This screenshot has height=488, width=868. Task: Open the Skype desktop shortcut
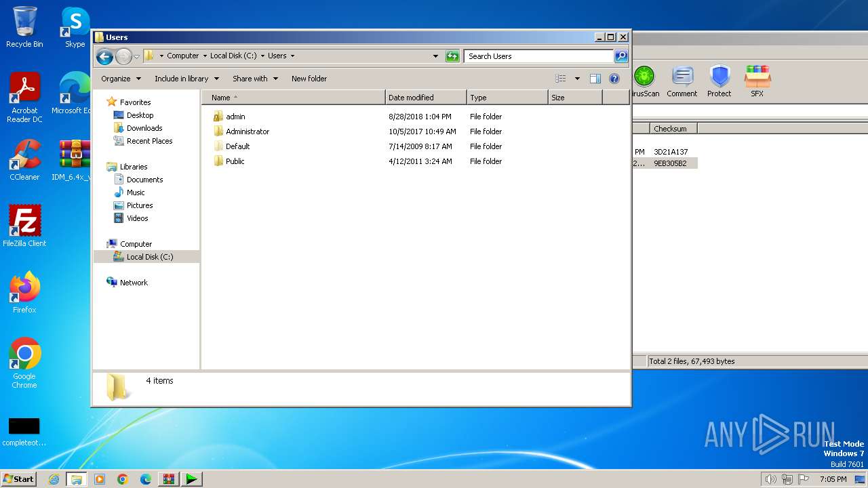[75, 28]
